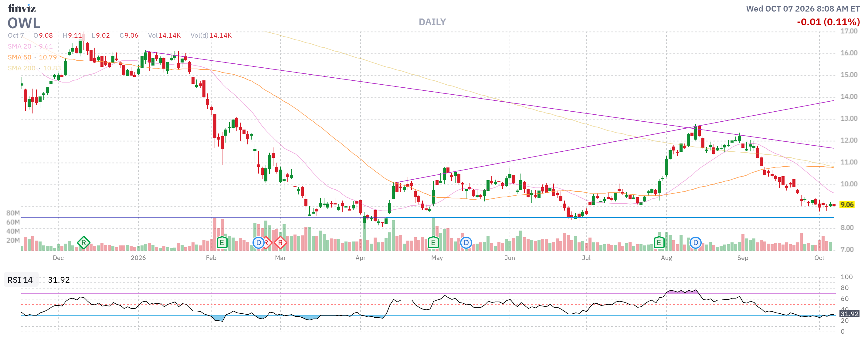Click the Vol(d) 14.14K value
Image resolution: width=868 pixels, height=341 pixels.
[x=211, y=35]
